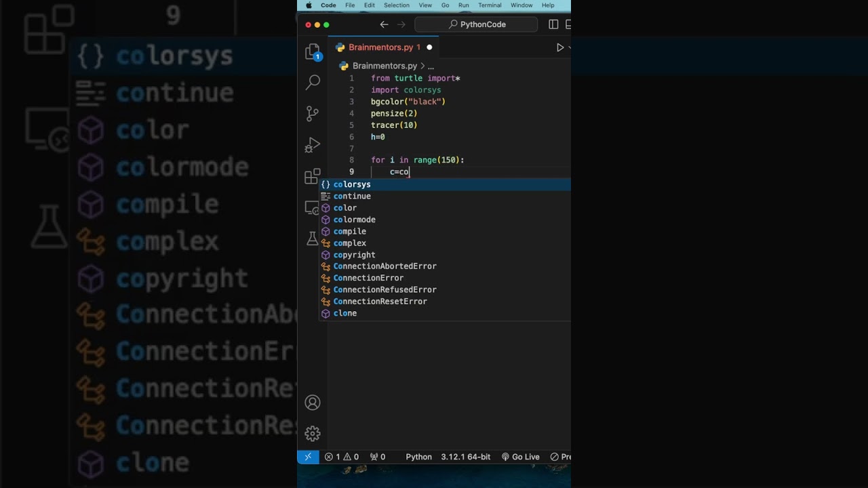Choose the colormode suggestion
This screenshot has width=868, height=488.
point(445,220)
